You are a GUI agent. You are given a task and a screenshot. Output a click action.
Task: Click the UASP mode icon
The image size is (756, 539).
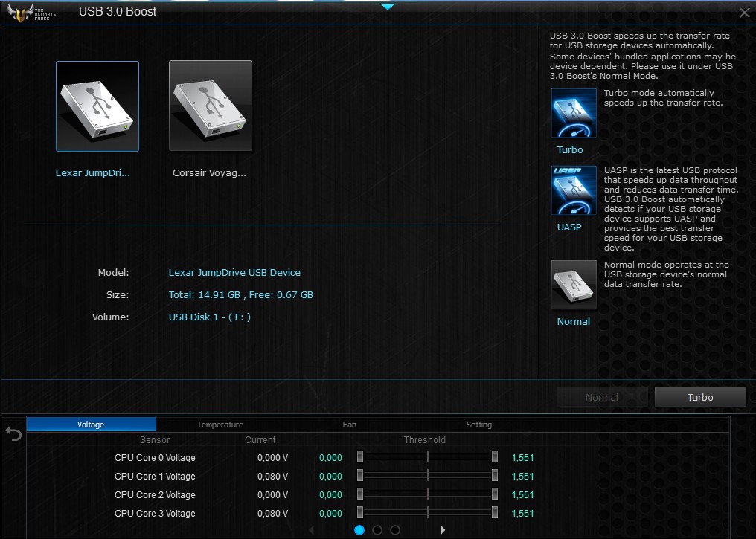pos(574,190)
